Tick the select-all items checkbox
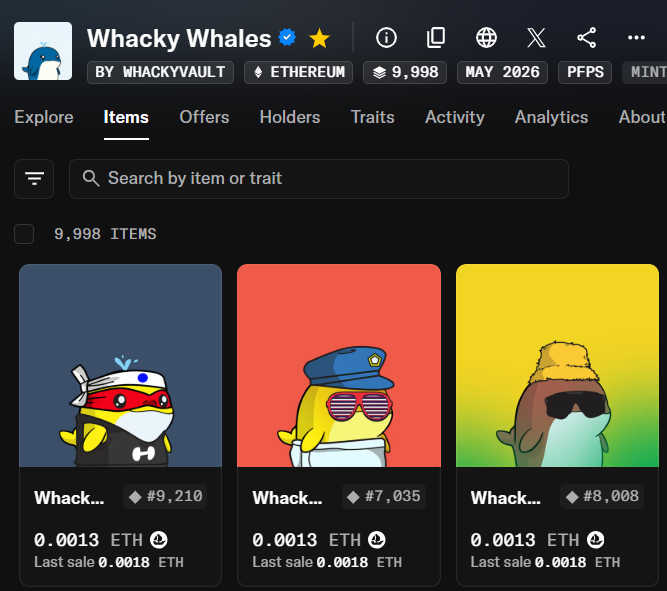667x591 pixels. (x=24, y=234)
